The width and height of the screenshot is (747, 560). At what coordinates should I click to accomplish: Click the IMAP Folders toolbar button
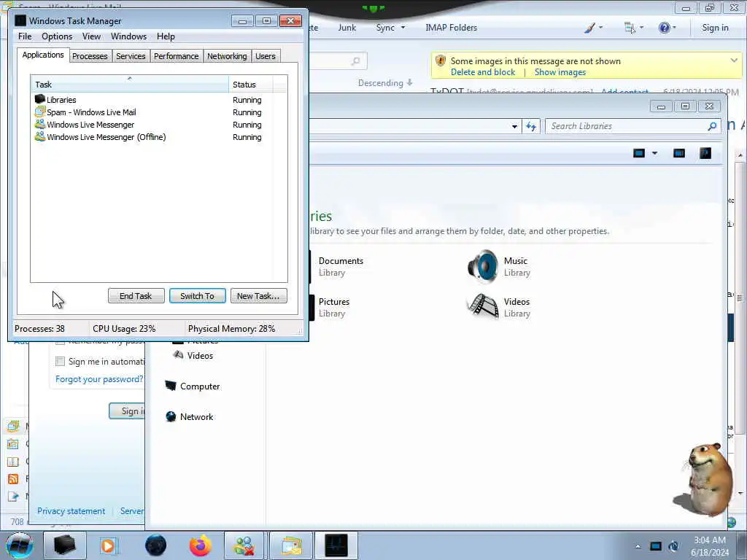pos(451,28)
